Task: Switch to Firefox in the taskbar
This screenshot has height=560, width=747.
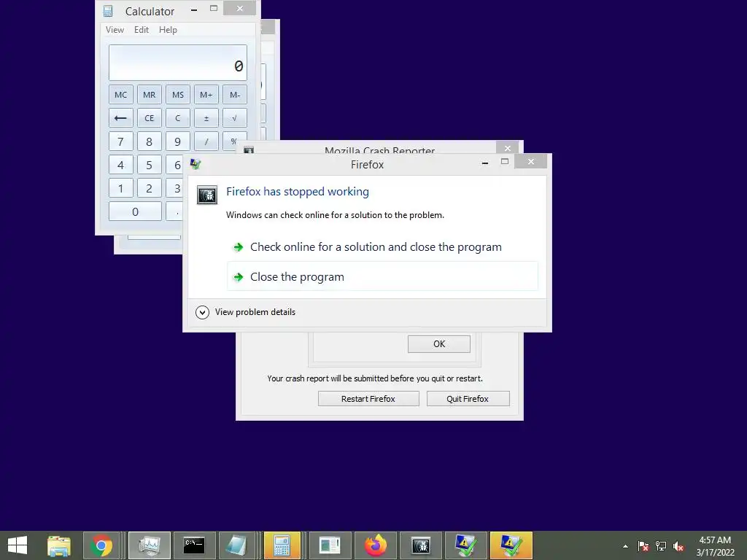Action: [376, 545]
